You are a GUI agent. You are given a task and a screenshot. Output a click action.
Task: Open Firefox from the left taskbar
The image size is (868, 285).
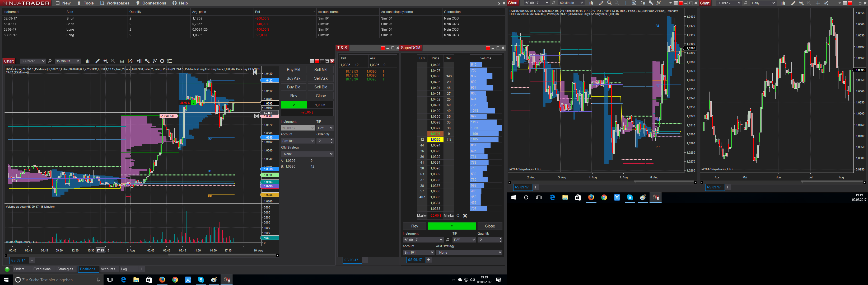click(162, 280)
